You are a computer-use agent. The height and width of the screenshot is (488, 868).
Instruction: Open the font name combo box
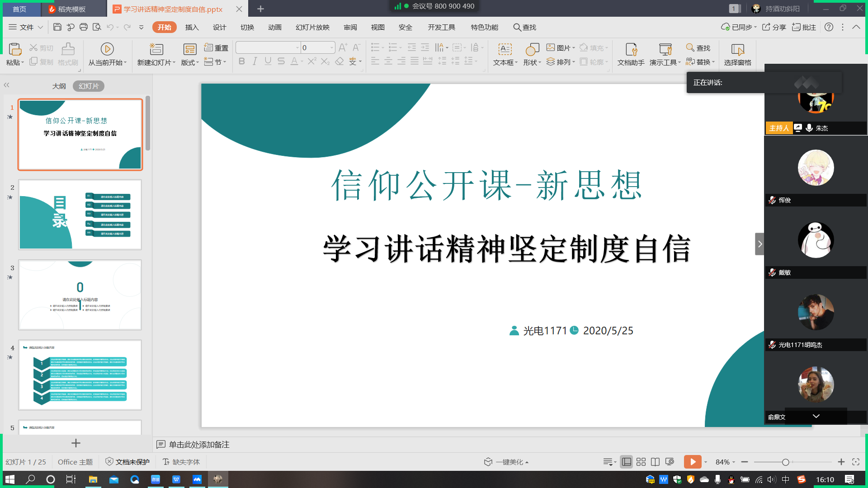[x=268, y=47]
